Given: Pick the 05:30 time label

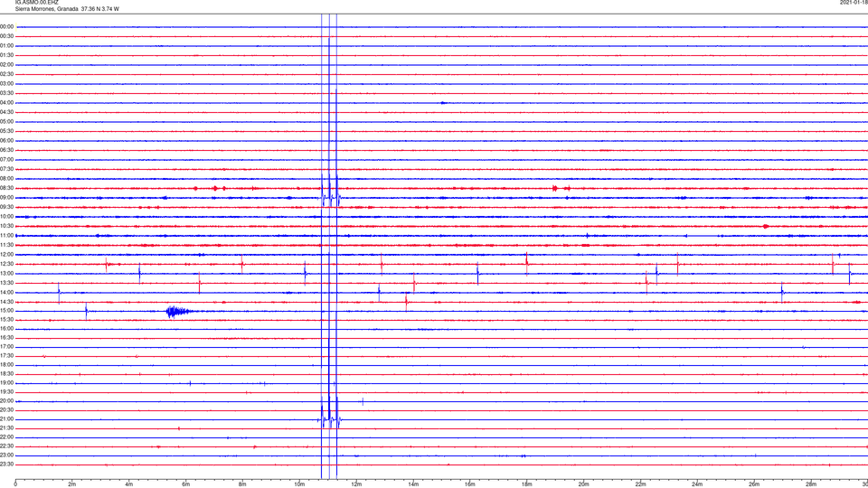Looking at the screenshot, I should [7, 130].
